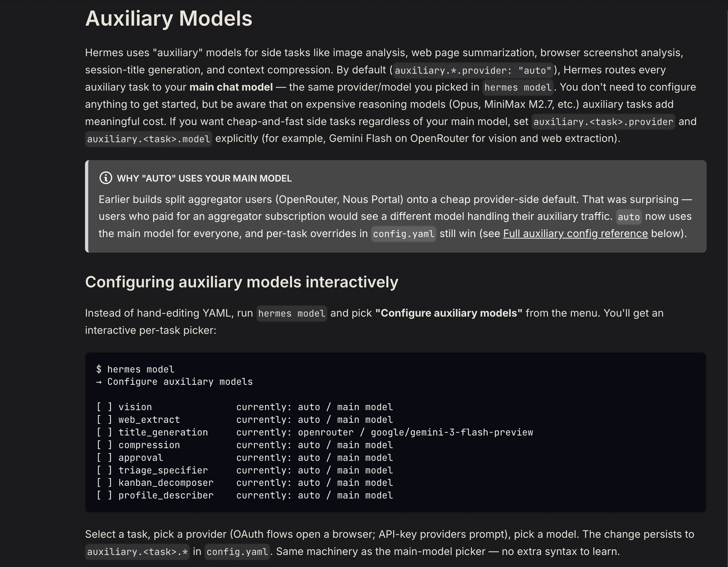Toggle the approval task checkbox

104,457
